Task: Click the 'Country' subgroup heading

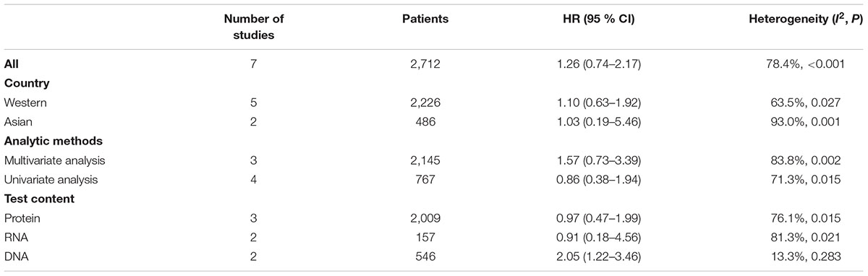Action: 26,82
